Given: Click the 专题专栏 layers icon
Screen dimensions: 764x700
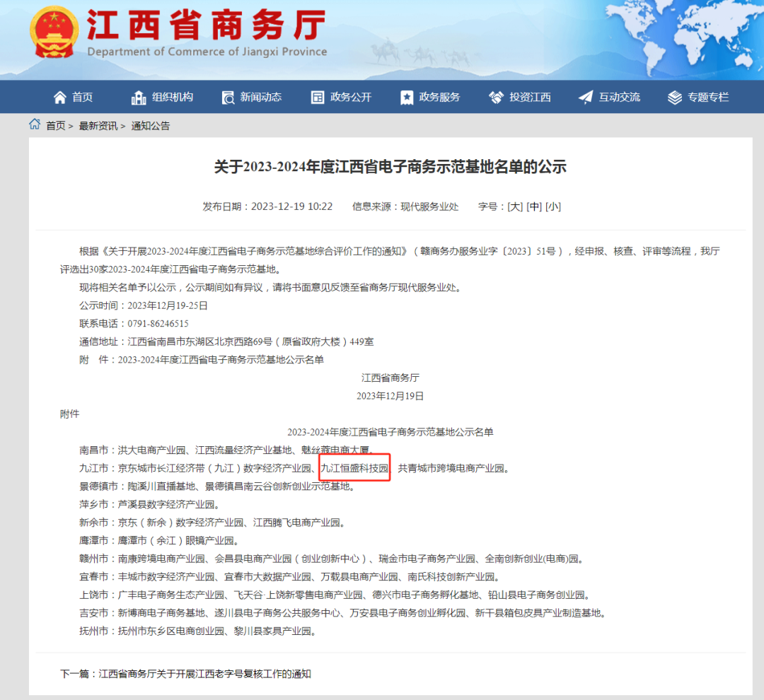Looking at the screenshot, I should coord(675,98).
